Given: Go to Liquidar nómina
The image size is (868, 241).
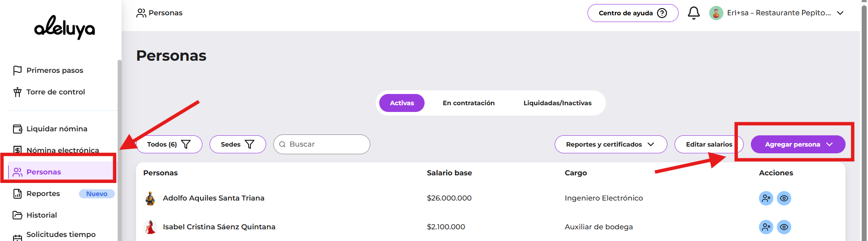Looking at the screenshot, I should tap(57, 129).
